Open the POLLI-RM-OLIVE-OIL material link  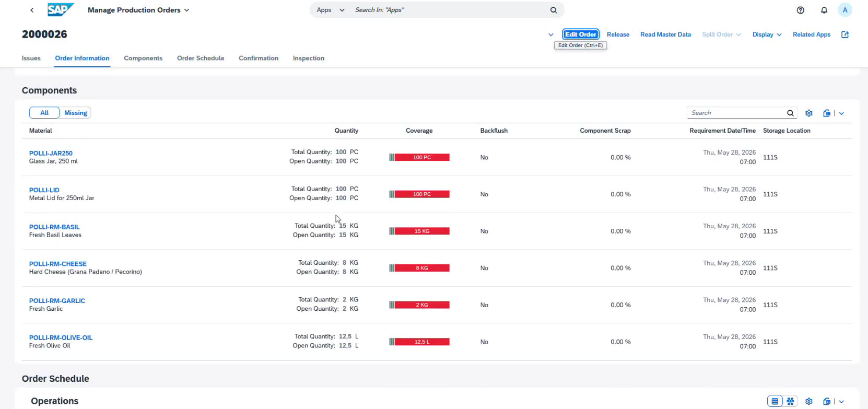pos(61,338)
